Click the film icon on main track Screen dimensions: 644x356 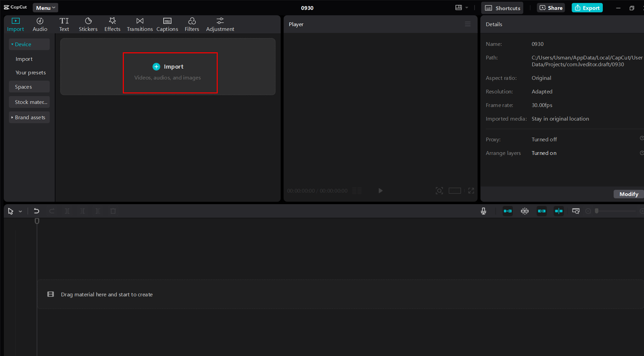click(50, 294)
